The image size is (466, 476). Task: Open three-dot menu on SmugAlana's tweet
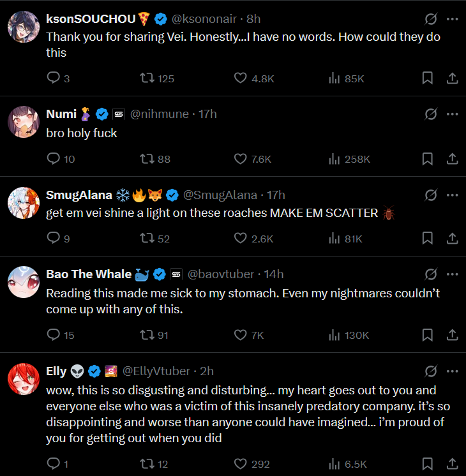tap(452, 195)
